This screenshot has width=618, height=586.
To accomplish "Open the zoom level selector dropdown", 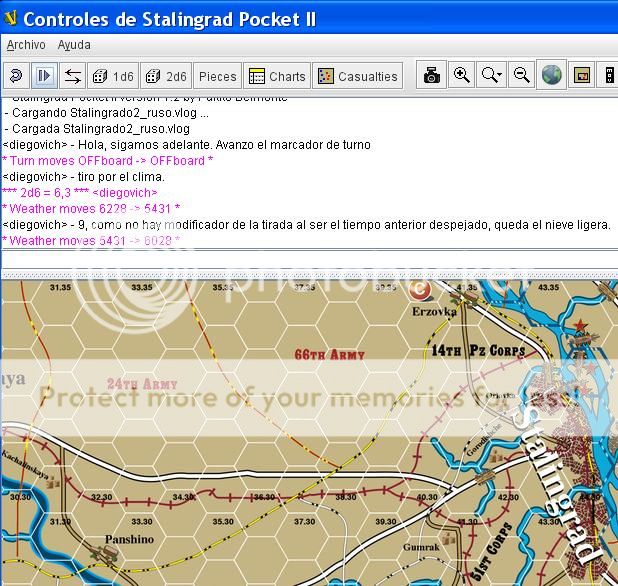I will [x=491, y=75].
